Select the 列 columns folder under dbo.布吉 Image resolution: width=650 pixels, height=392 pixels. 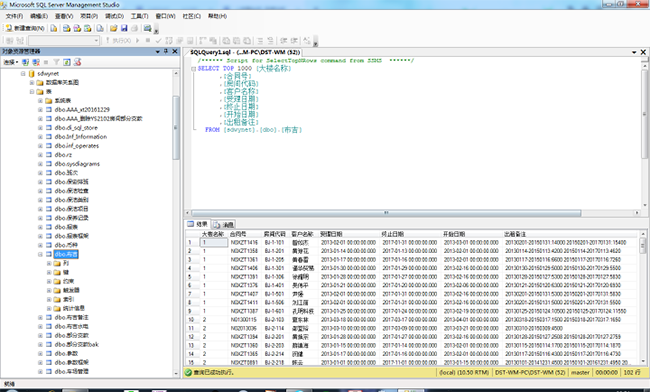(x=65, y=264)
